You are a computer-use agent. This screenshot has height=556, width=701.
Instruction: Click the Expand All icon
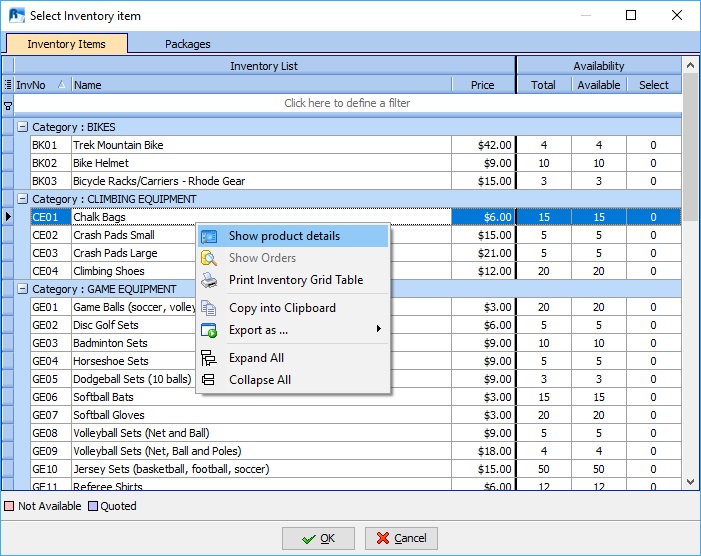coord(209,358)
